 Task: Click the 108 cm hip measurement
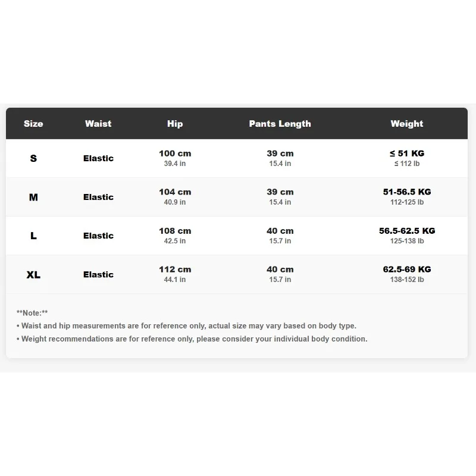(175, 231)
